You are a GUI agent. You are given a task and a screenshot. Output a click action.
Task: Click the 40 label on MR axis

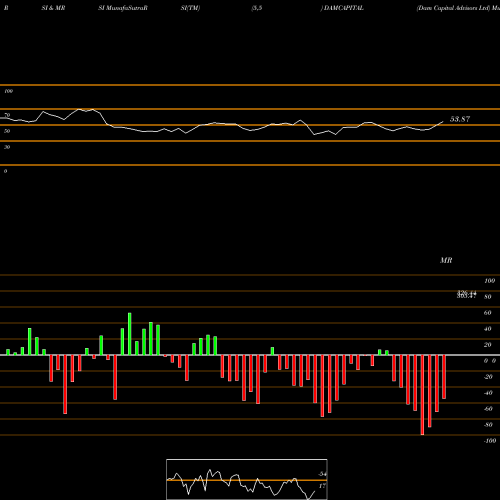coord(488,329)
